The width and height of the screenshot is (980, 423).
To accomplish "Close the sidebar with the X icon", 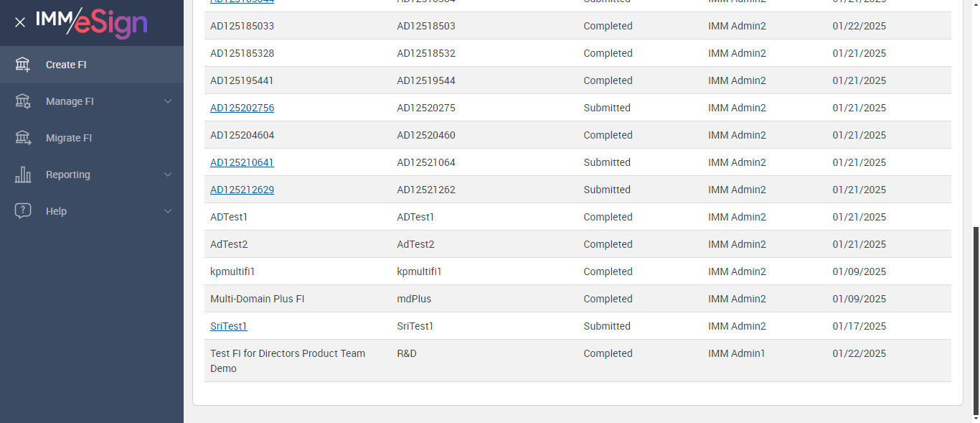I will pos(20,22).
